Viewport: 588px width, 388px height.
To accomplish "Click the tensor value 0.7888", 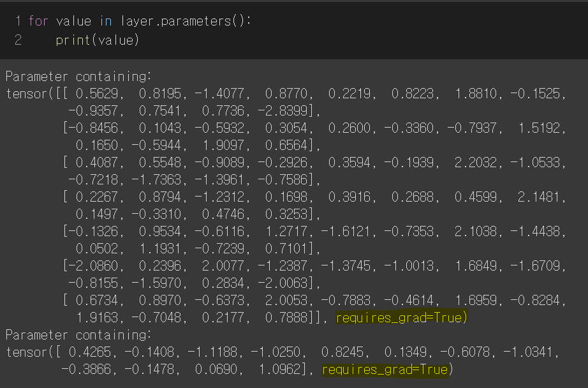I will pos(286,318).
